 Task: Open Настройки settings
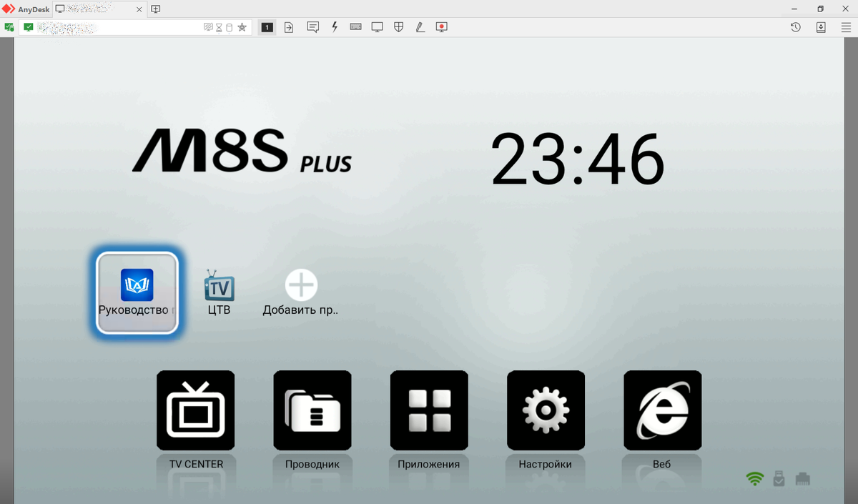(546, 410)
